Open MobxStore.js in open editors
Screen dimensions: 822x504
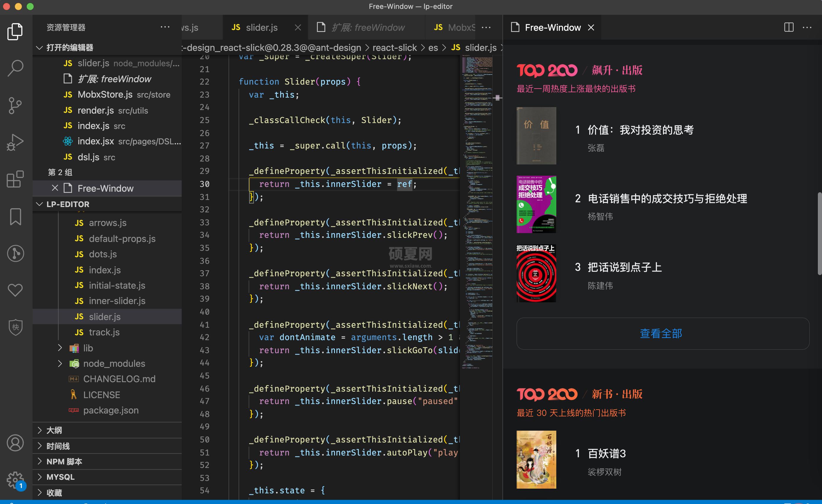click(x=107, y=94)
